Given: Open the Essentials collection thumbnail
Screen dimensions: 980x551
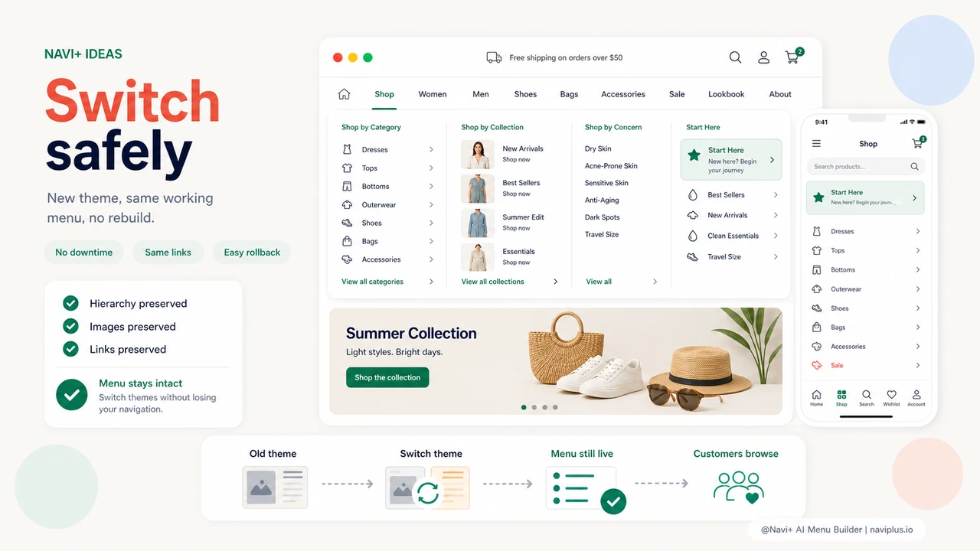Looking at the screenshot, I should (477, 257).
